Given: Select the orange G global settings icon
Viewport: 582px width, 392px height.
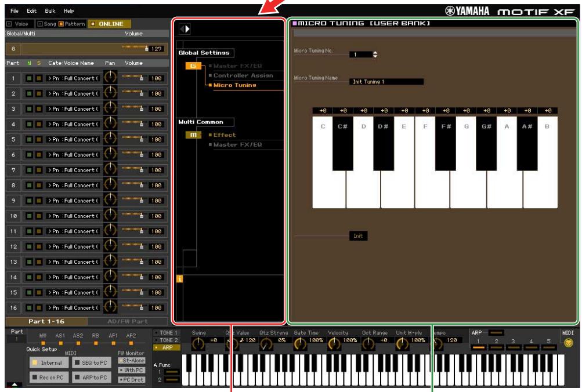Looking at the screenshot, I should coord(193,66).
